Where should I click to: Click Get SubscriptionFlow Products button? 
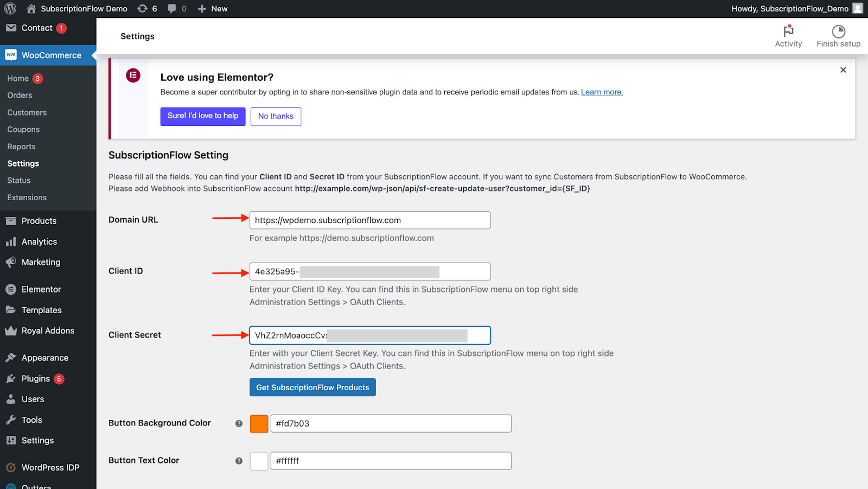tap(312, 388)
